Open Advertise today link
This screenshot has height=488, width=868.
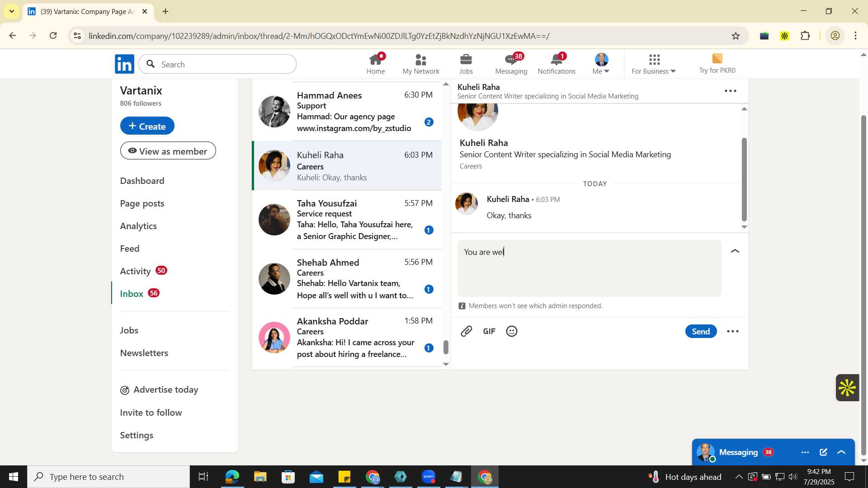tap(159, 390)
